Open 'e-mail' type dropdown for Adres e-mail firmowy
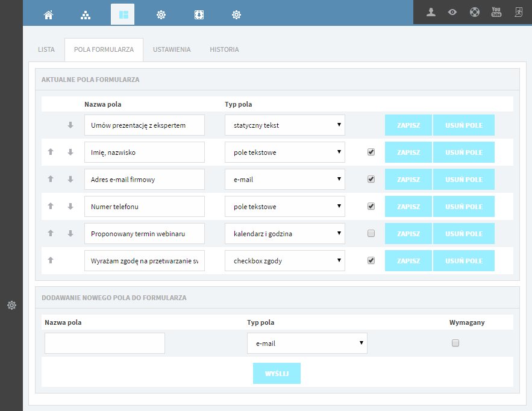 pyautogui.click(x=284, y=179)
